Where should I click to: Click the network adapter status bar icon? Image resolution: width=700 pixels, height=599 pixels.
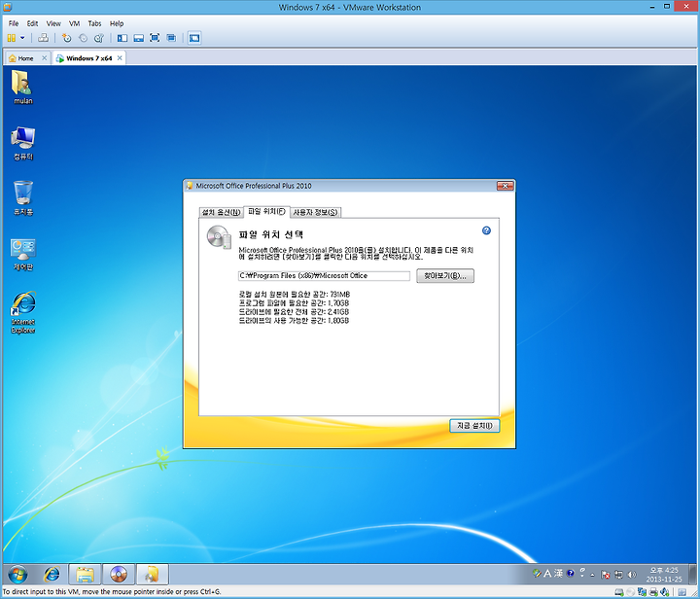pyautogui.click(x=642, y=592)
